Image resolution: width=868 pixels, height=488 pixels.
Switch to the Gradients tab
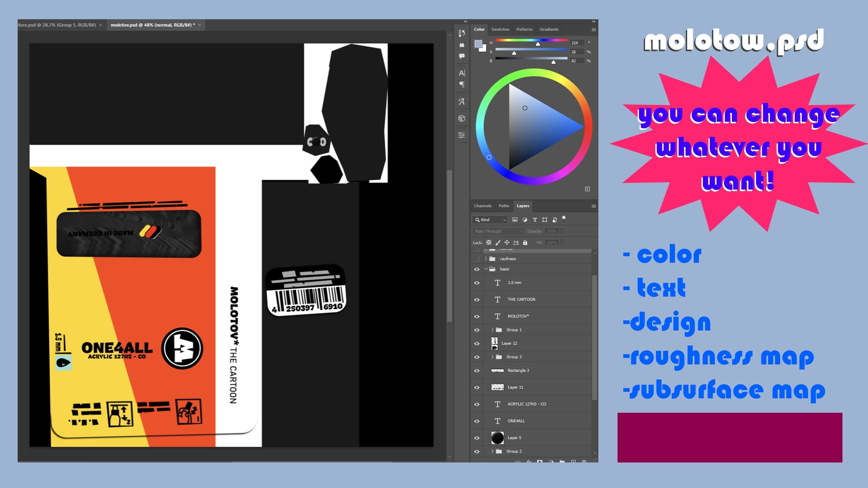coord(549,29)
